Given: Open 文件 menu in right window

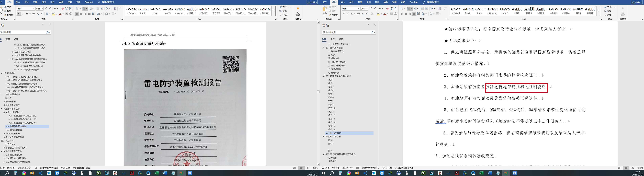Looking at the screenshot, I should pos(324,2).
